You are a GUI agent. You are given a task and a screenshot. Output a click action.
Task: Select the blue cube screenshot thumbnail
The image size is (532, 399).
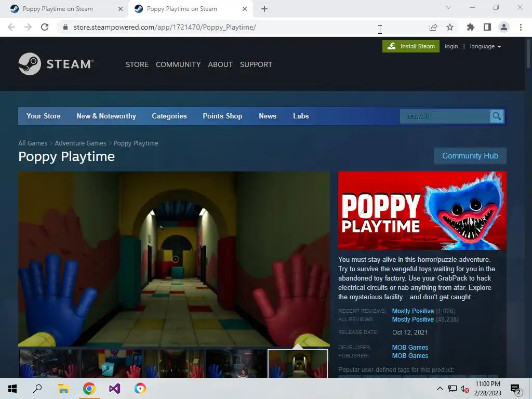coord(112,364)
